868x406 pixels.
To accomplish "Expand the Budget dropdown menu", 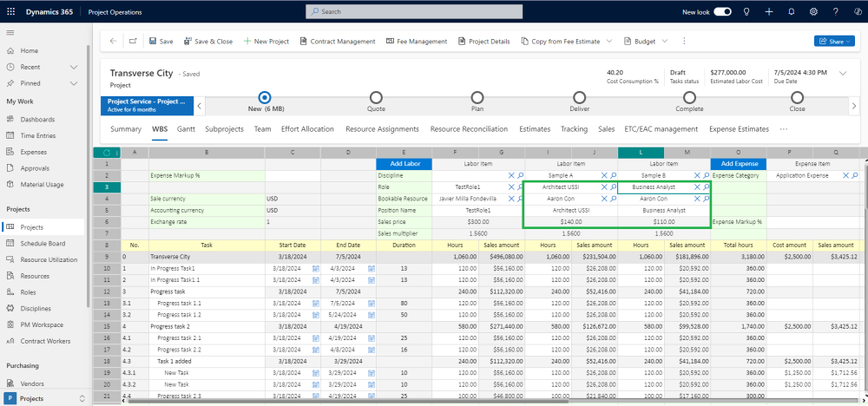I will click(665, 41).
